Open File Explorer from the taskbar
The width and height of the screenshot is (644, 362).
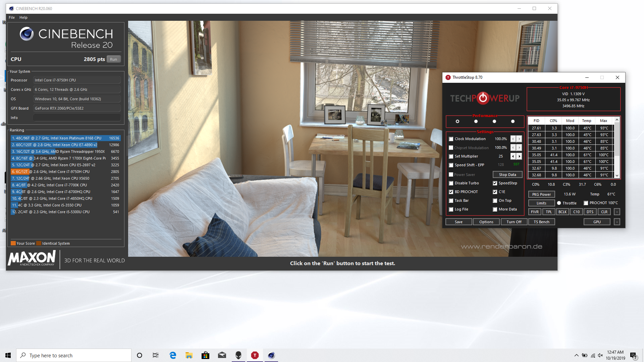[189, 355]
